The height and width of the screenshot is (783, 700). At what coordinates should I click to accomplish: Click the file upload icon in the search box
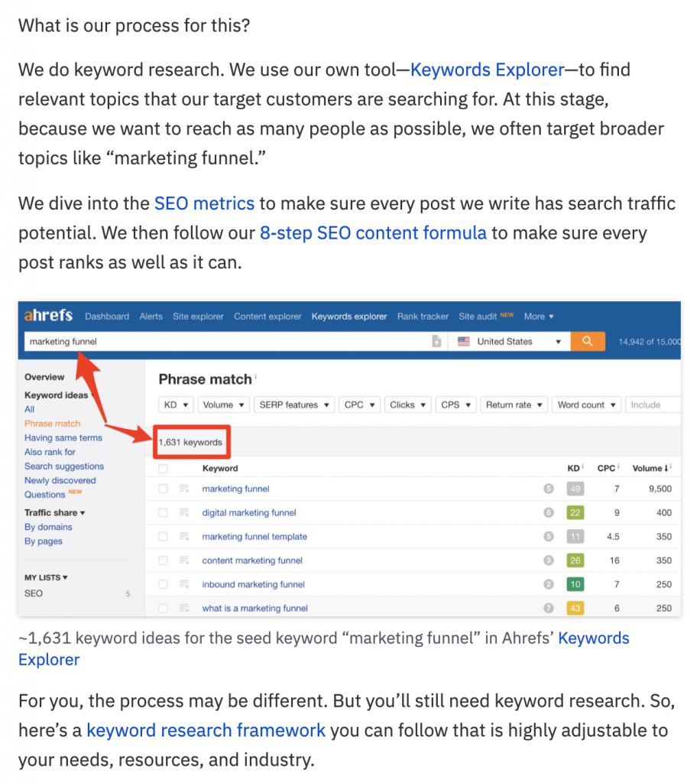(436, 342)
